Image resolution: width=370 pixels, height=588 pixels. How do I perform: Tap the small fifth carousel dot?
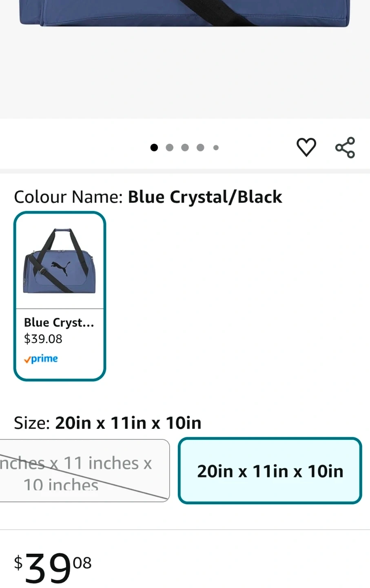[216, 147]
